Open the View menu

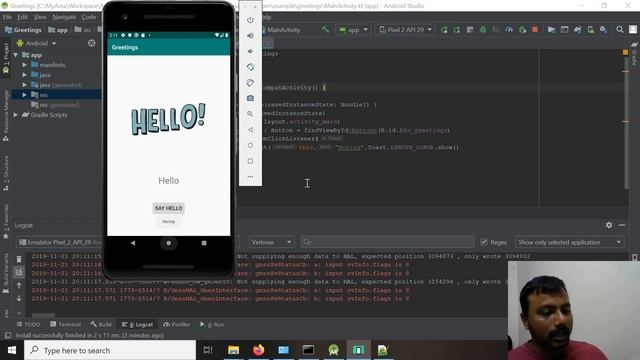(x=40, y=17)
